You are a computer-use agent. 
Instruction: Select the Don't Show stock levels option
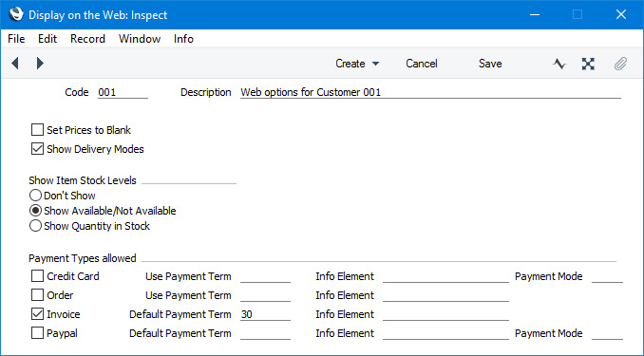(x=35, y=196)
